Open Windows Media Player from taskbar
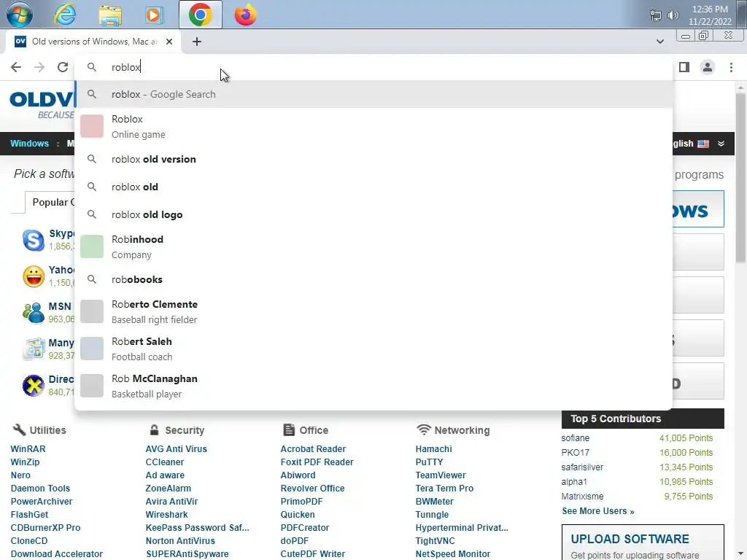Viewport: 747px width, 560px height. 155,15
